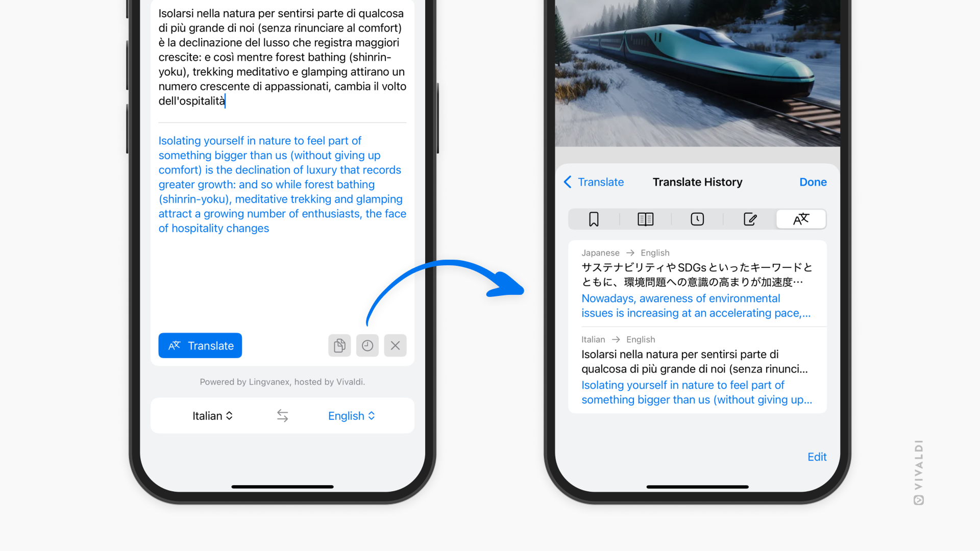This screenshot has width=980, height=551.
Task: Select the font/text translation icon
Action: [x=802, y=219]
